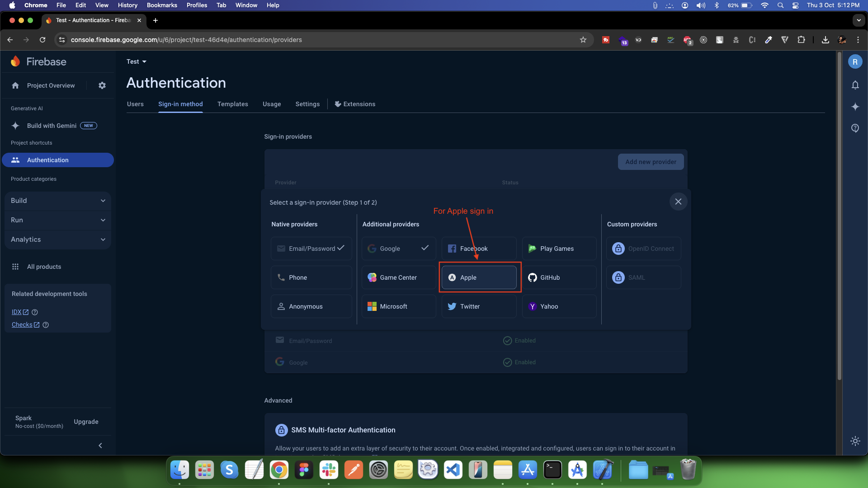Click the page vertical scrollbar

pos(840,217)
